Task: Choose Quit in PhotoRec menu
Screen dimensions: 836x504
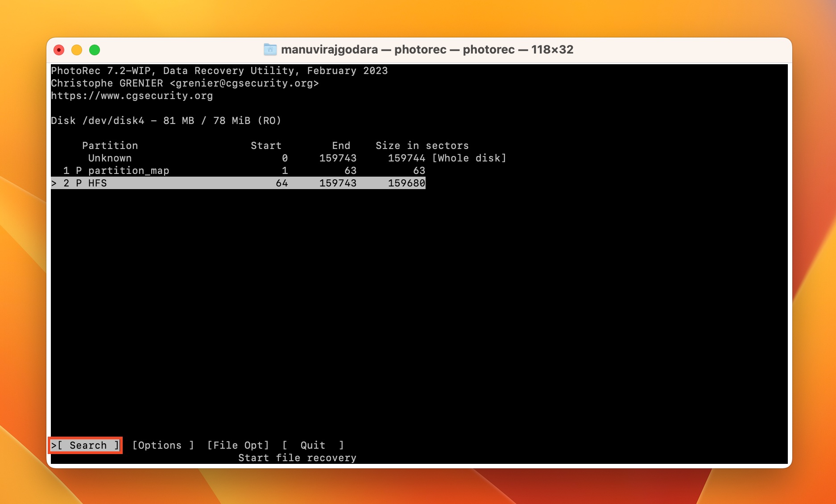Action: (313, 445)
